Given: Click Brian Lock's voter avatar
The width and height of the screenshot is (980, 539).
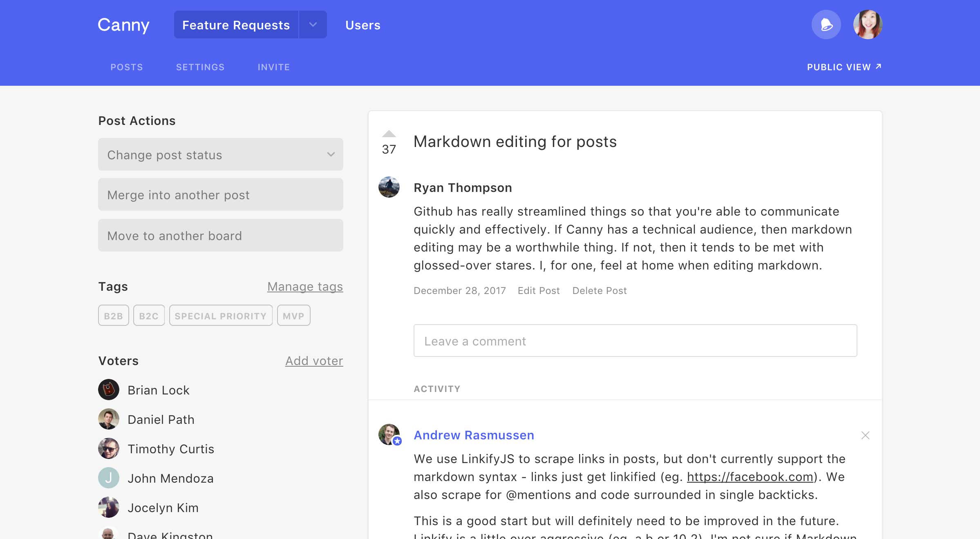Looking at the screenshot, I should (109, 390).
